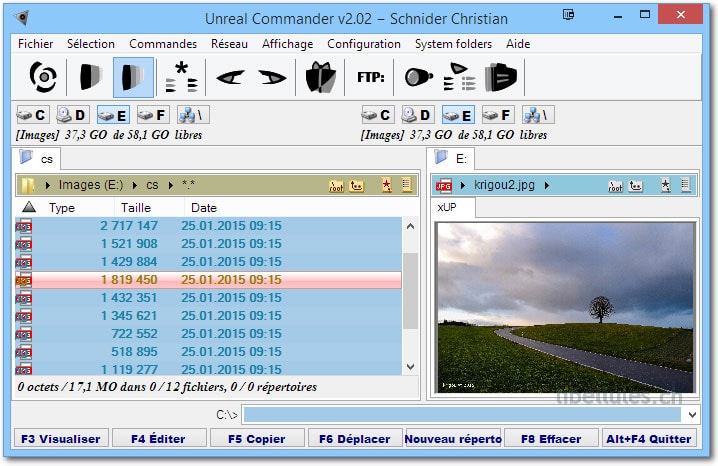This screenshot has height=466, width=718.
Task: Click F3 Visualiser button
Action: point(61,439)
